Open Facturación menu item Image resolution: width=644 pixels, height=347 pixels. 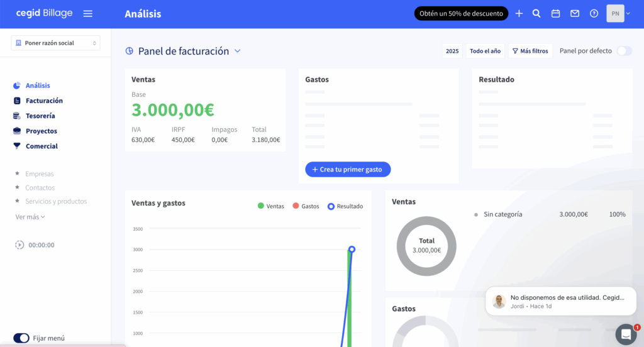click(x=45, y=101)
